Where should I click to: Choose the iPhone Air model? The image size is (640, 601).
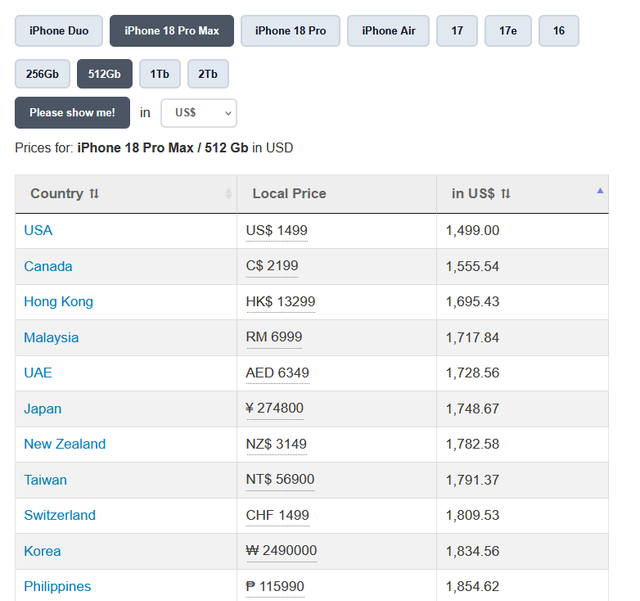click(388, 31)
